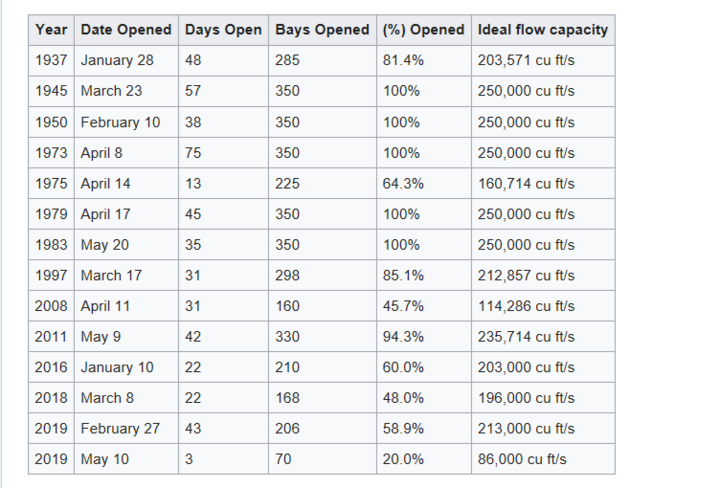This screenshot has width=720, height=488.
Task: Select the 75 days open cell
Action: 224,153
